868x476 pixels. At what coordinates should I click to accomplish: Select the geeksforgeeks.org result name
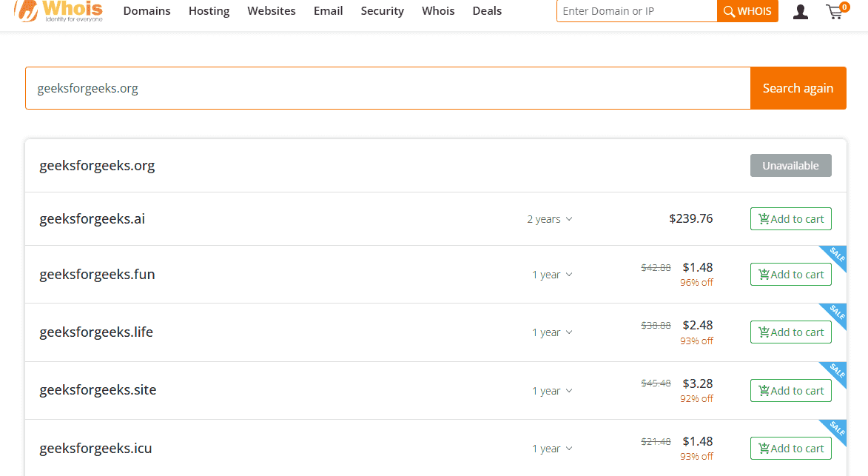(x=97, y=166)
